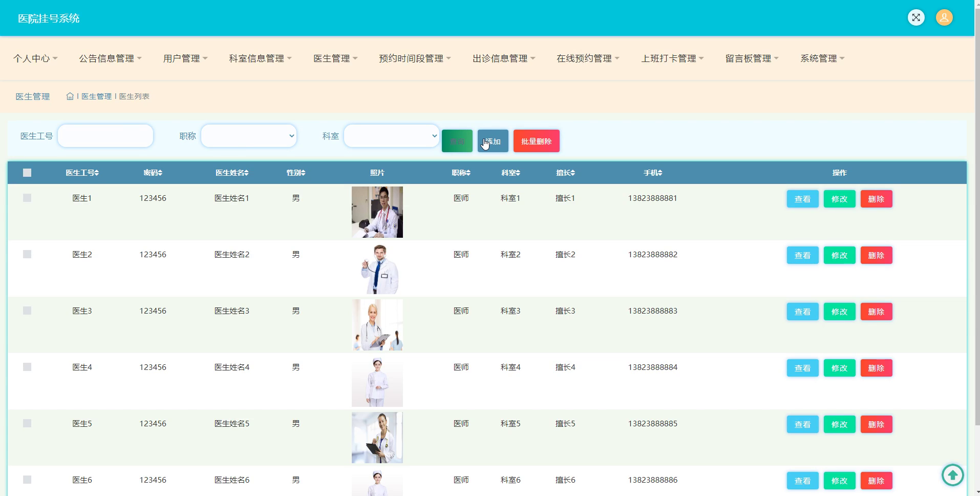Click the photo thumbnail of 医生姓名5
Viewport: 980px width, 496px height.
[377, 438]
